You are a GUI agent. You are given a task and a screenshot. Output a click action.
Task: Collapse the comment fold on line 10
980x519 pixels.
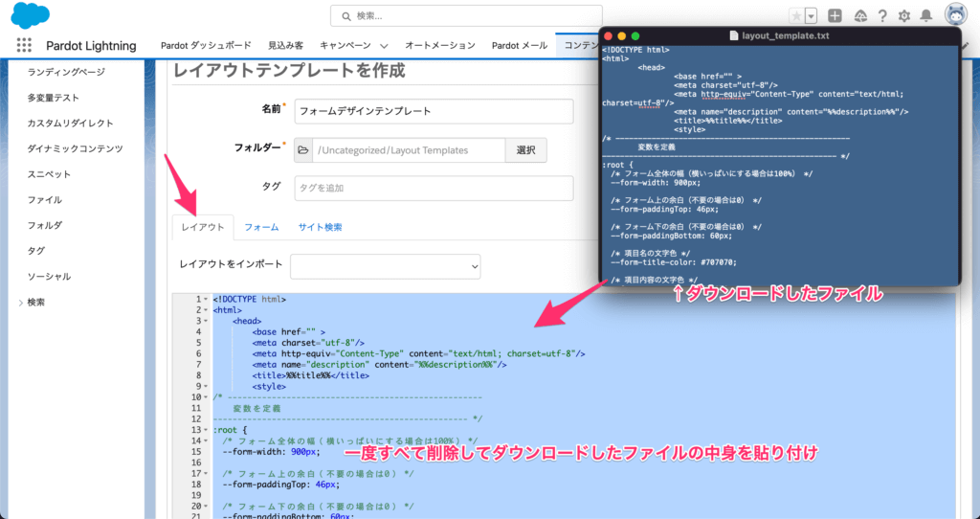206,397
